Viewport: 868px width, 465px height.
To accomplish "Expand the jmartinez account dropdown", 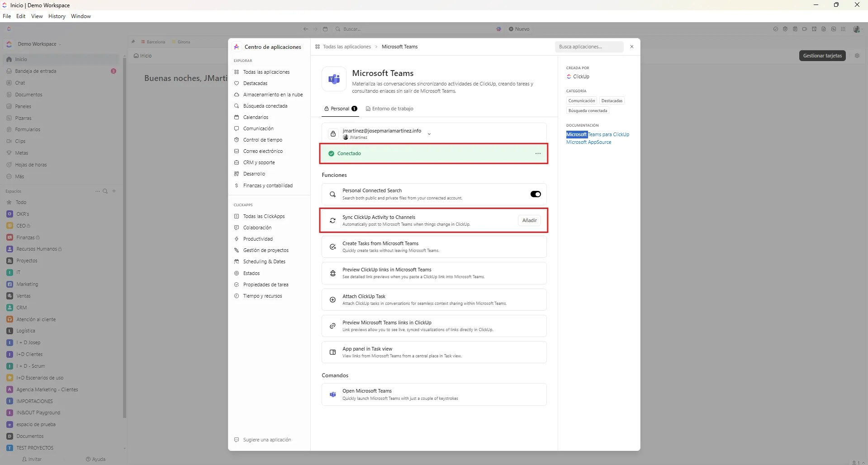I will 429,134.
